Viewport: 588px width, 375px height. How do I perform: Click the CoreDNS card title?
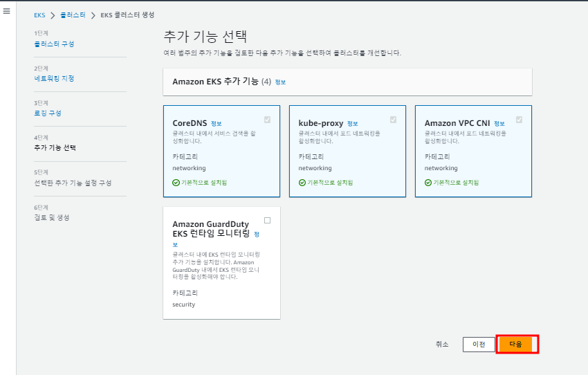(190, 123)
